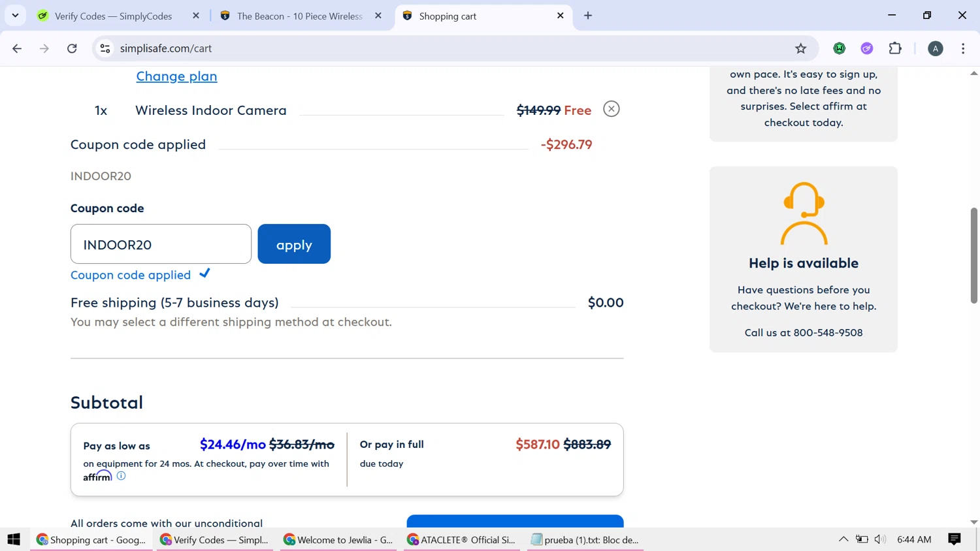The image size is (980, 551).
Task: Open the Change plan link
Action: tap(176, 76)
